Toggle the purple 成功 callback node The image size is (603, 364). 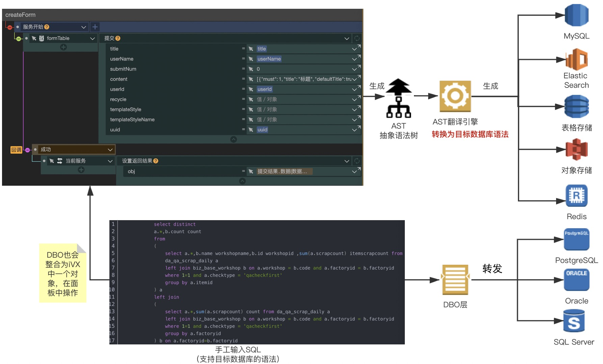pos(28,150)
